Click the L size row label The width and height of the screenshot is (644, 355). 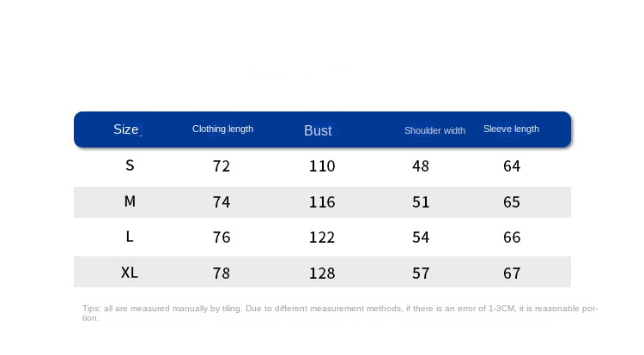pyautogui.click(x=130, y=237)
